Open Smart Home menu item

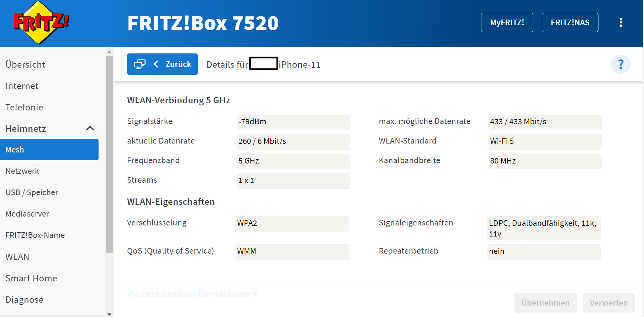(31, 278)
